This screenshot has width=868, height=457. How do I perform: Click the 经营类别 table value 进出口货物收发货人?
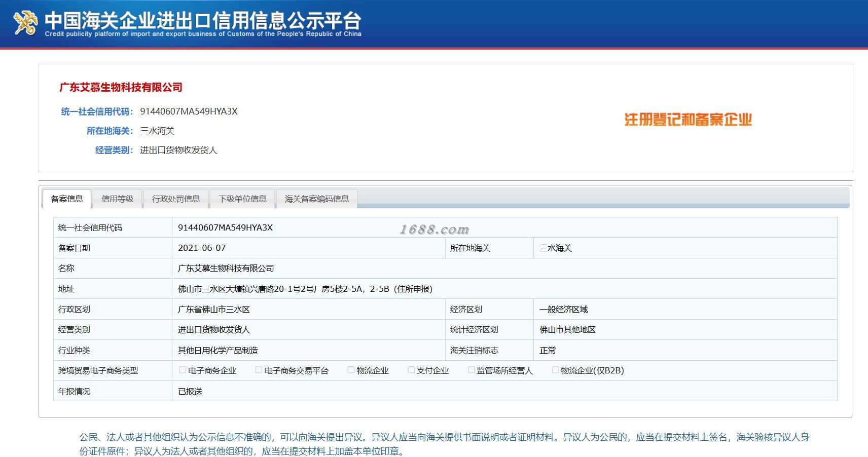pos(214,329)
